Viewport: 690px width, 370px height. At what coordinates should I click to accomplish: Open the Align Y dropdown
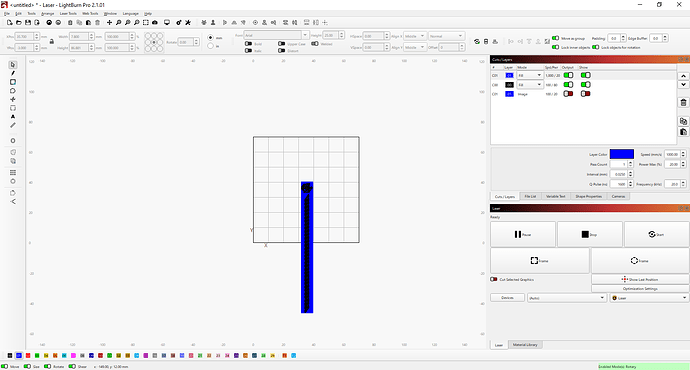click(415, 47)
